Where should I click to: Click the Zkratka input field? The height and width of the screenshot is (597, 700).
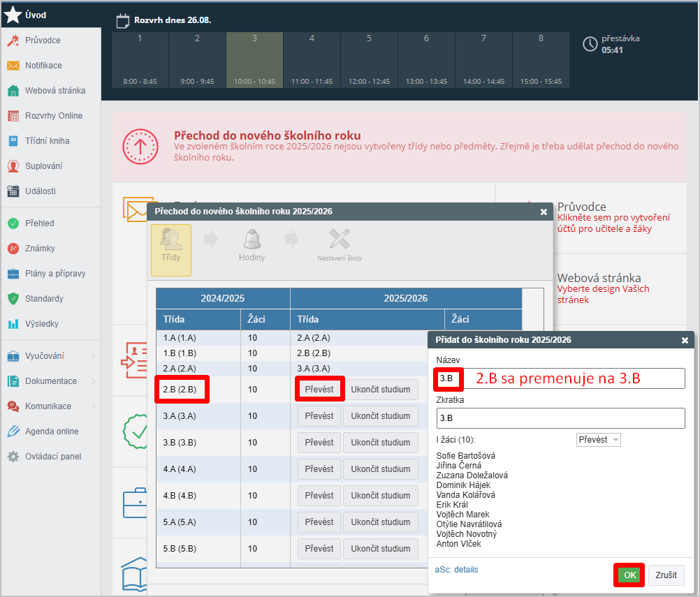(x=560, y=418)
